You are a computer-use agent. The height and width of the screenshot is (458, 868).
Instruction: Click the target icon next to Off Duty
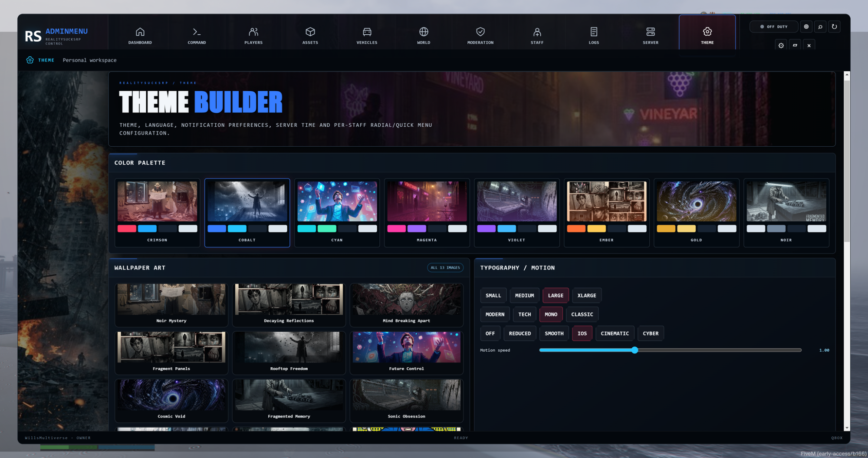806,26
